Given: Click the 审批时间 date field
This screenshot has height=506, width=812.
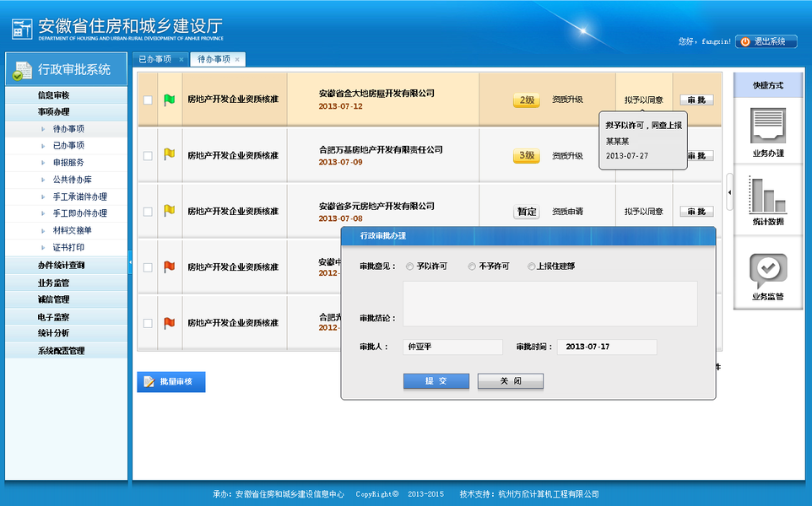Looking at the screenshot, I should pyautogui.click(x=607, y=347).
